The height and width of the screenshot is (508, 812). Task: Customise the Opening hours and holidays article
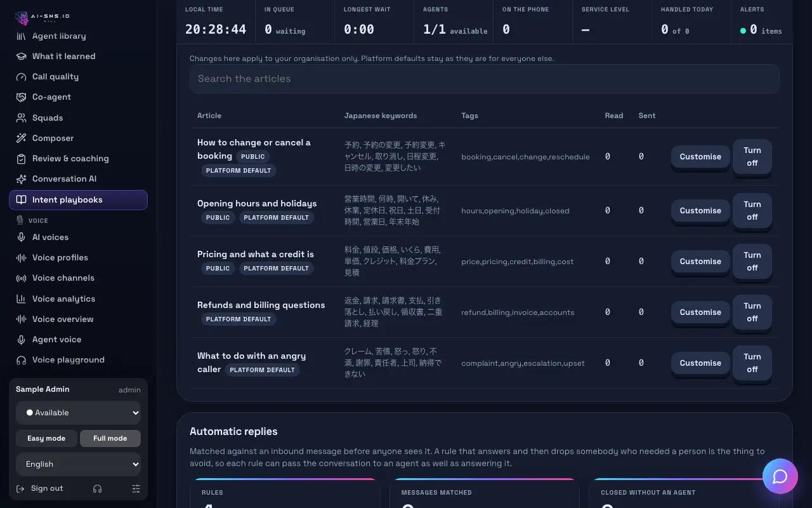point(700,211)
